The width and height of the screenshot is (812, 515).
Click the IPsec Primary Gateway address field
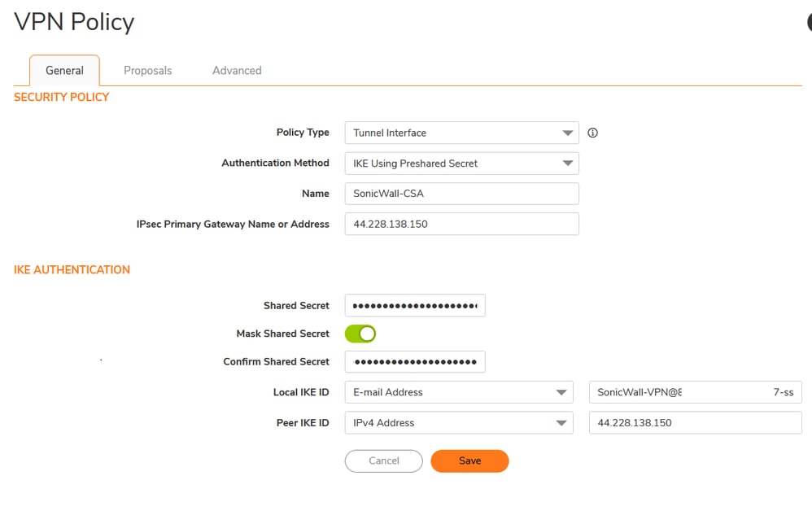tap(461, 224)
